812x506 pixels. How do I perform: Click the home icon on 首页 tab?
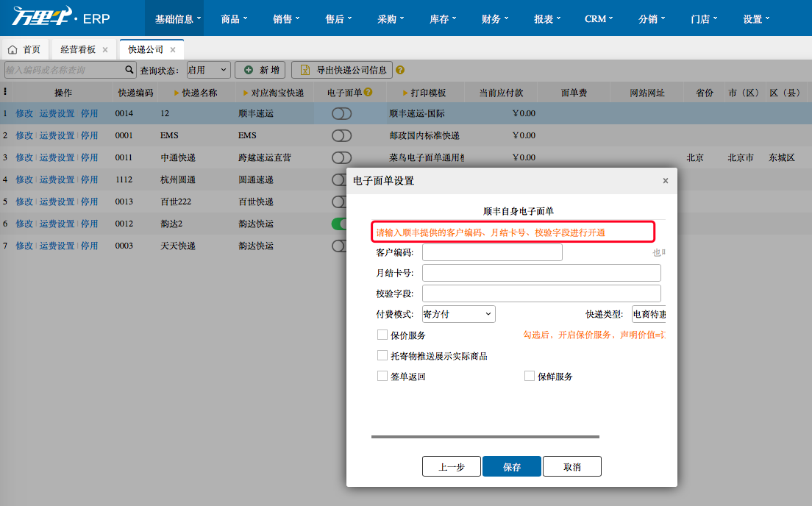coord(13,49)
